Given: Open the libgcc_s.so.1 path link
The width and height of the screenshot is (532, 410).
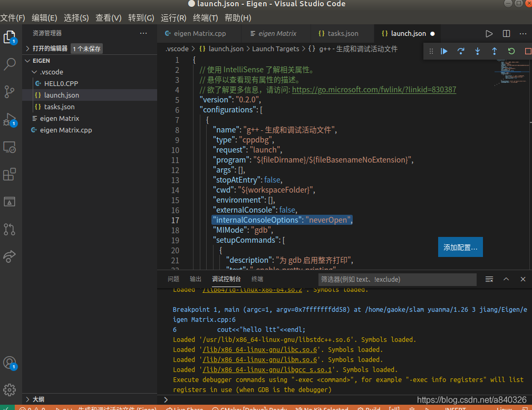Looking at the screenshot, I should pyautogui.click(x=267, y=369).
